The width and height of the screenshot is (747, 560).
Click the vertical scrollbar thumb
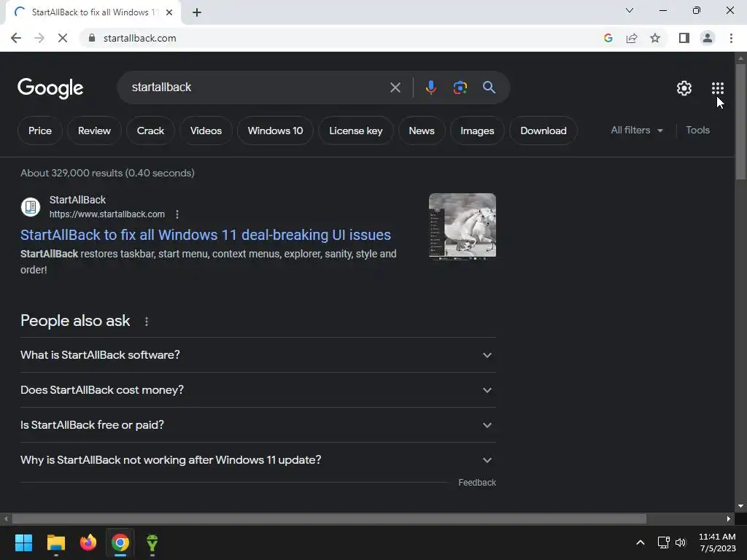click(740, 122)
